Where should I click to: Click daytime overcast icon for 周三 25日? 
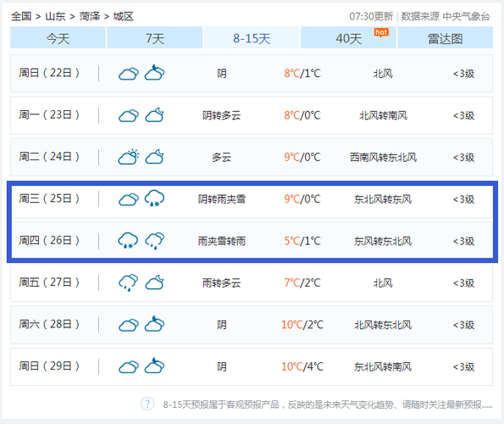tap(129, 199)
